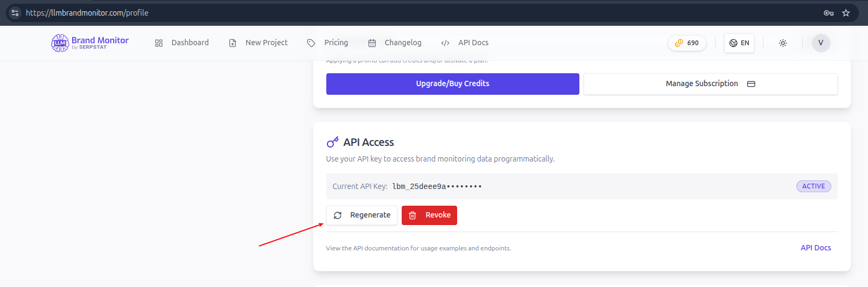Open the API Docs link in API Access card

(816, 248)
